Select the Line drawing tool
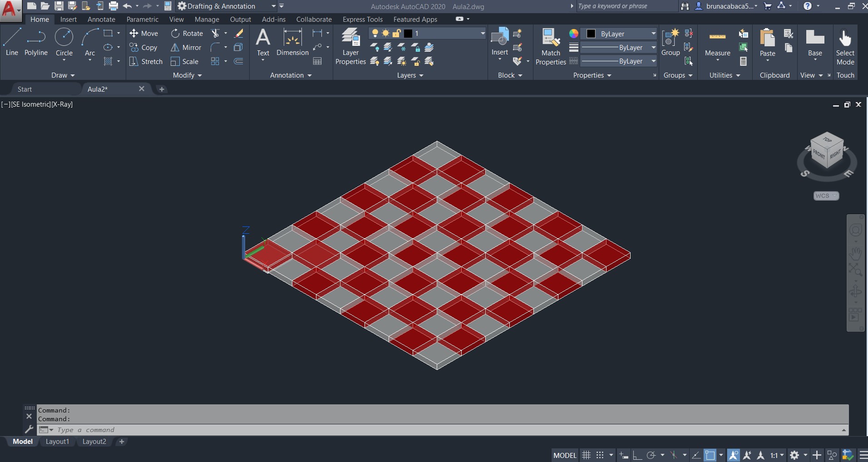868x462 pixels. coord(12,42)
